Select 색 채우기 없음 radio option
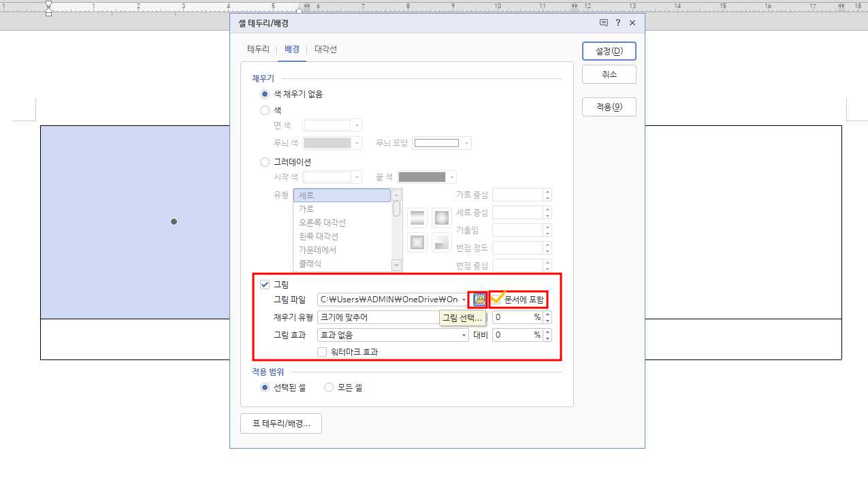Viewport: 868px width, 497px height. point(265,94)
